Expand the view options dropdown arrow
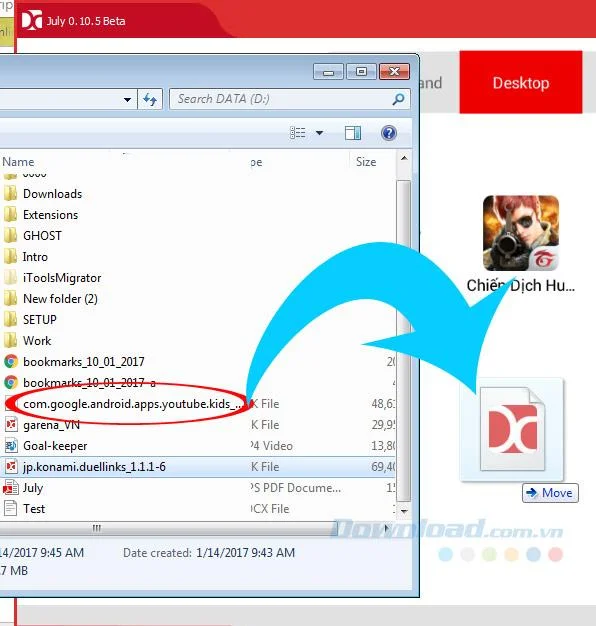This screenshot has height=626, width=596. [319, 133]
